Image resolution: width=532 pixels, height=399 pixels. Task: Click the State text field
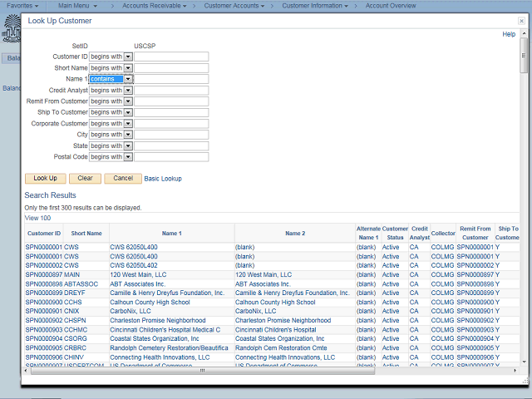(x=171, y=146)
